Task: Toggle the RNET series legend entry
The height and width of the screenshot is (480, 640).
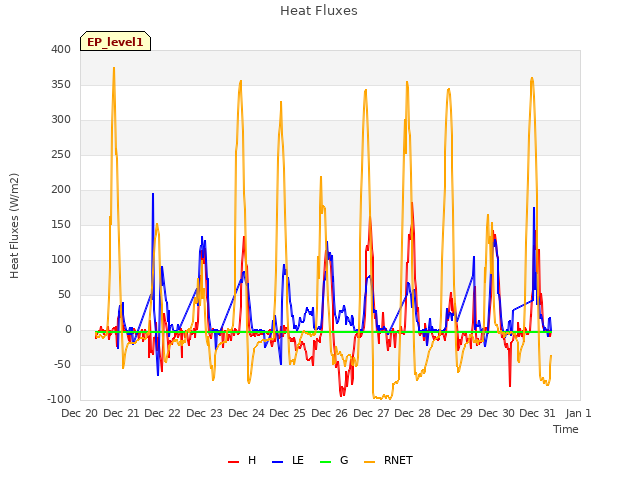Action: [388, 460]
